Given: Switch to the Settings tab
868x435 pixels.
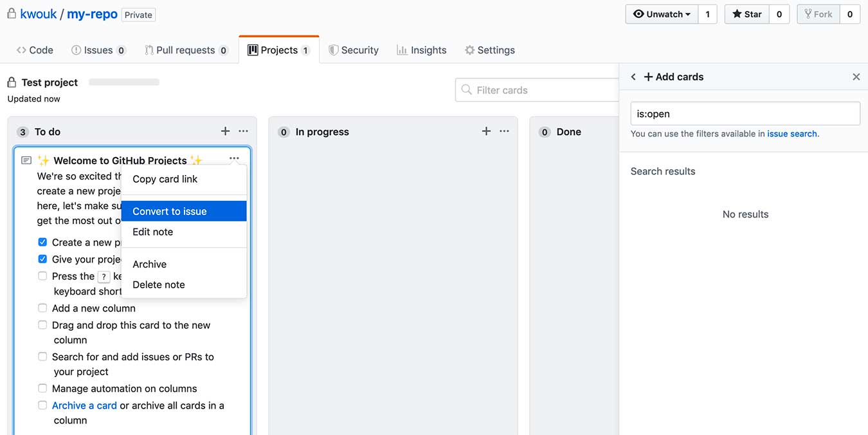Looking at the screenshot, I should point(489,50).
